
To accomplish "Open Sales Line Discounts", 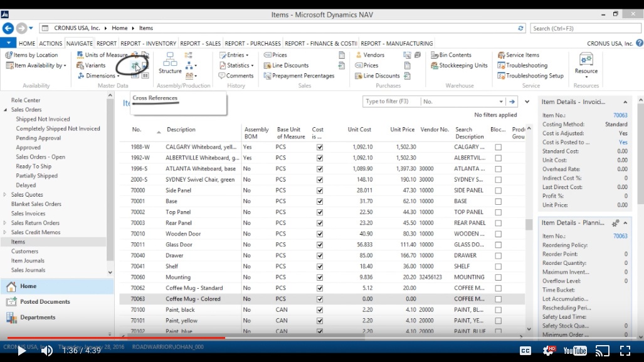I will pos(287,65).
